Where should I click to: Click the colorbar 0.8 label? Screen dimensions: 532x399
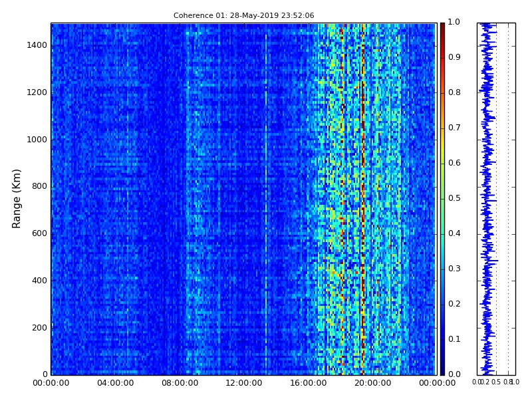click(454, 92)
